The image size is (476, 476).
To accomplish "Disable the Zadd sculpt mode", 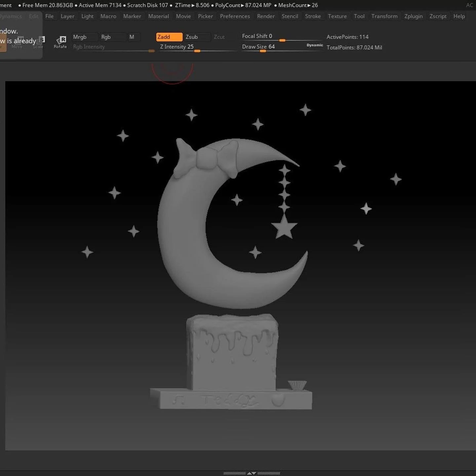I will (169, 37).
